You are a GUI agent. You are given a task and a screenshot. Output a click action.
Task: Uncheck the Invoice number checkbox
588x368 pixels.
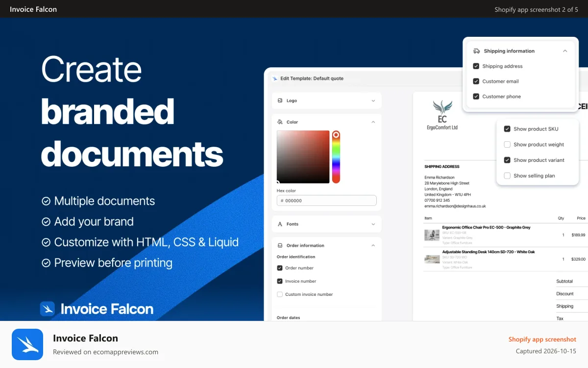280,281
